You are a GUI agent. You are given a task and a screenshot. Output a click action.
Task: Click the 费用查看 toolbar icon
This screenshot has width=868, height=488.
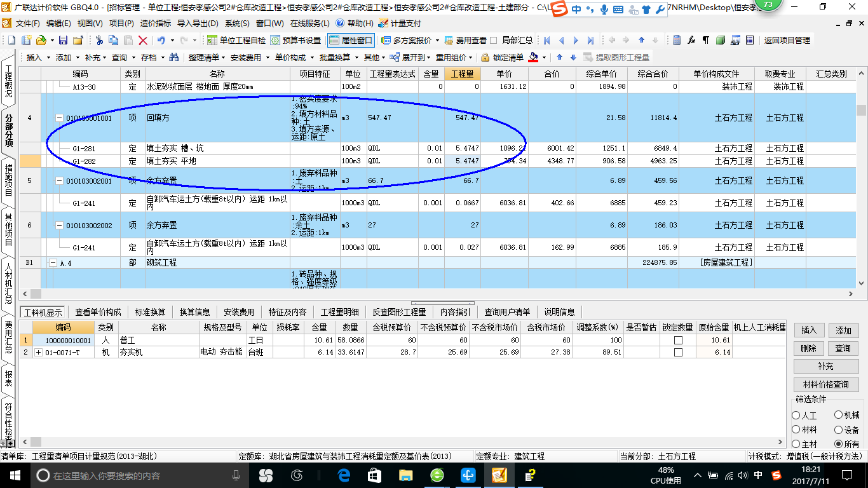449,40
